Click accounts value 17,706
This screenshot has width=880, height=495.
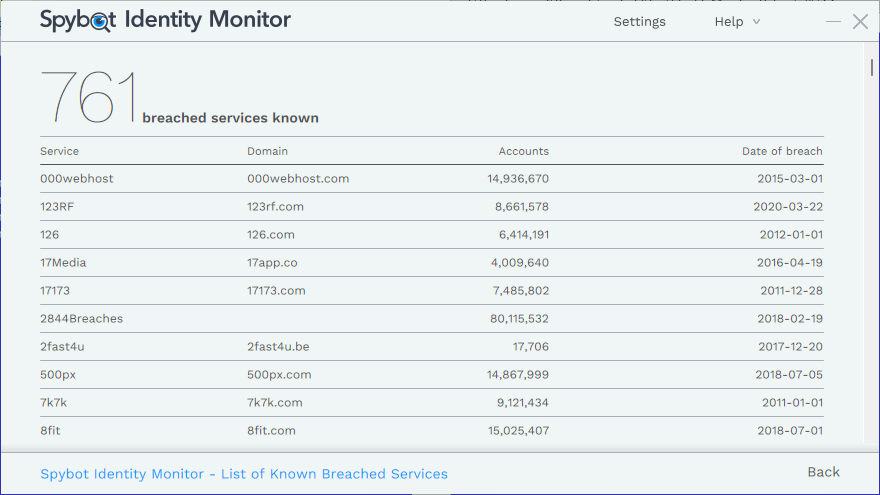point(530,347)
